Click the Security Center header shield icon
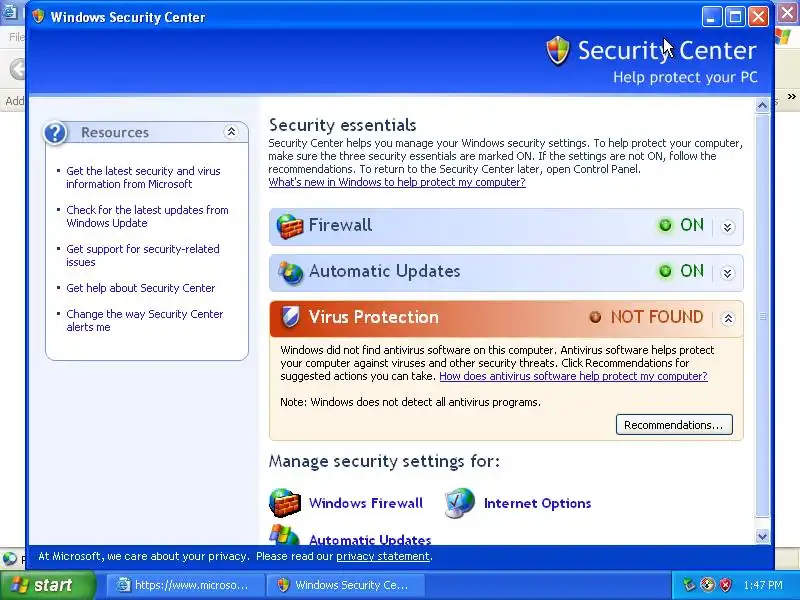The height and width of the screenshot is (600, 800). [x=558, y=51]
